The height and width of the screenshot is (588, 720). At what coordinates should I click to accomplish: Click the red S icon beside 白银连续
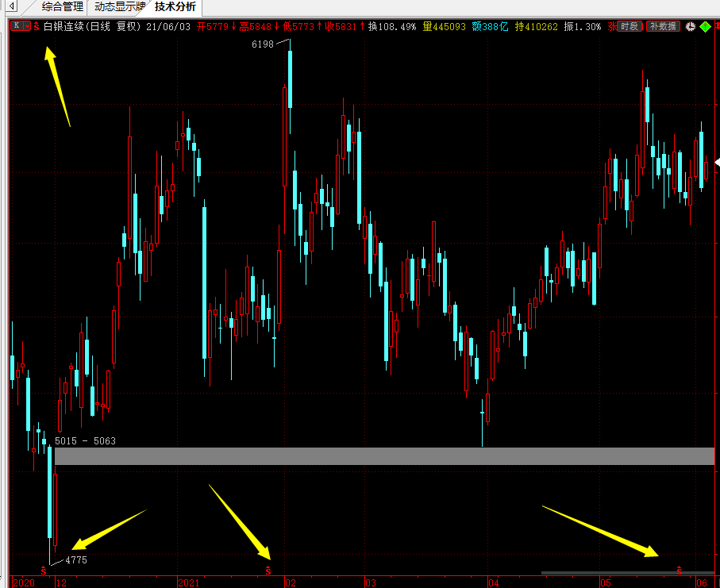coord(37,27)
